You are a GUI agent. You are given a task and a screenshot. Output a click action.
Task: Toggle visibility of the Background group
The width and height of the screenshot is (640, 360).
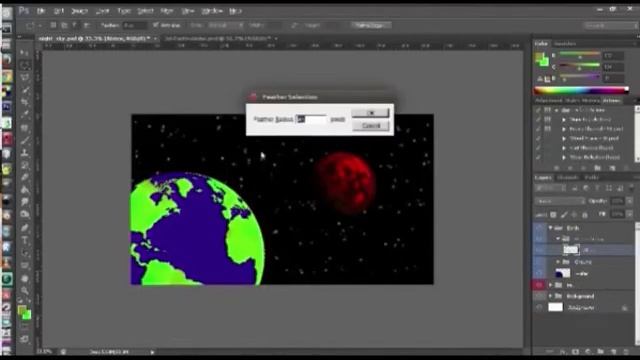[539, 296]
